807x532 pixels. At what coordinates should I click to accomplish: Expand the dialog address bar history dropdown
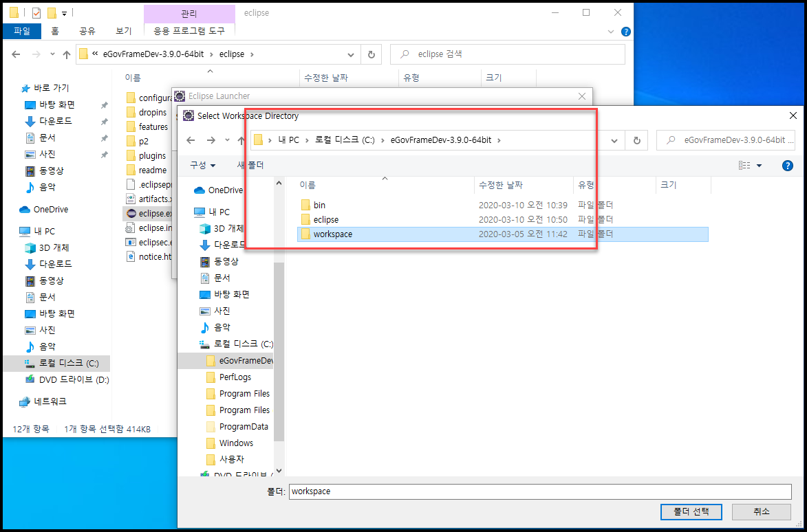coord(614,140)
